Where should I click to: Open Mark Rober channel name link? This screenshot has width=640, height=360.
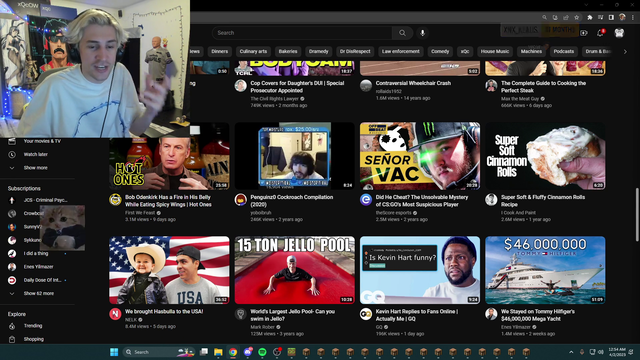(x=262, y=327)
